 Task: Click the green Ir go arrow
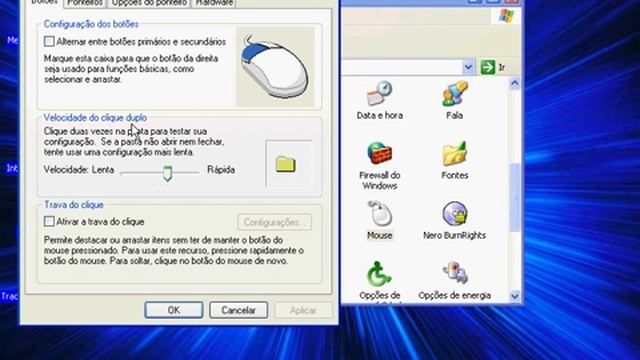487,67
